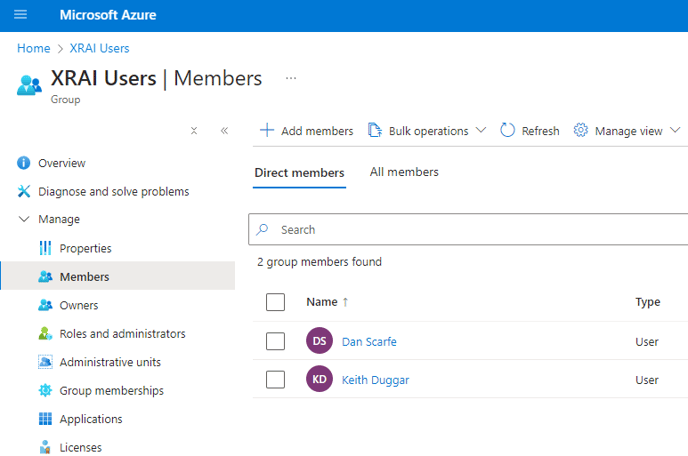Click Add members button
The image size is (688, 456).
306,131
